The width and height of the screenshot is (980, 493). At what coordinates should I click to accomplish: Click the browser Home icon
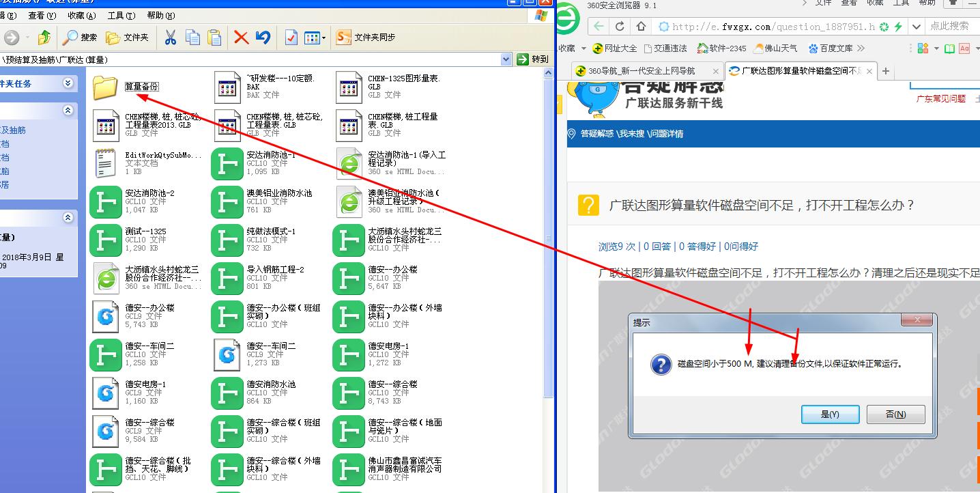[641, 26]
